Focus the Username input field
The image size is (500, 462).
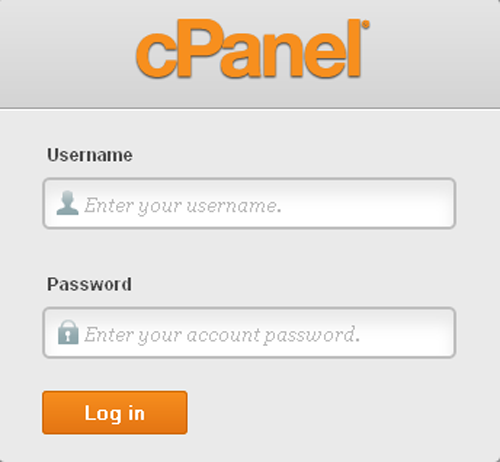[249, 203]
